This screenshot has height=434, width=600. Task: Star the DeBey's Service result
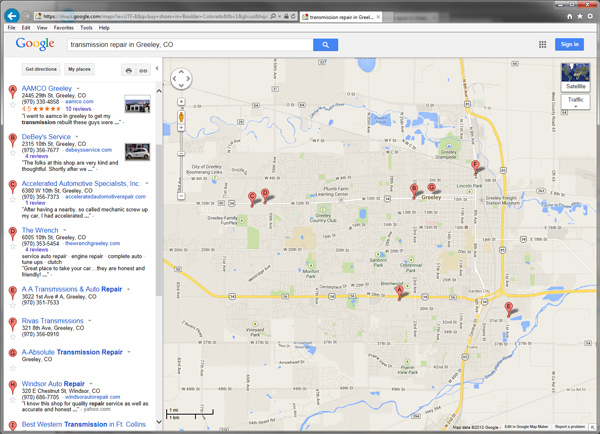tap(13, 153)
